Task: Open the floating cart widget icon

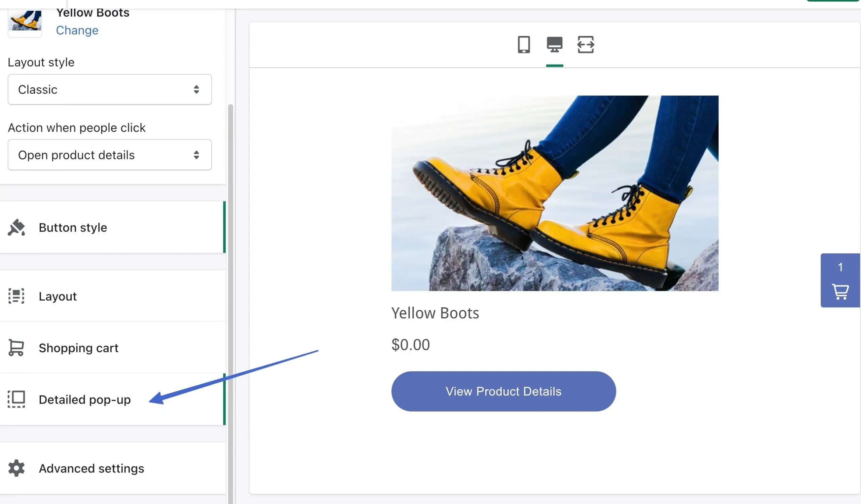Action: (x=840, y=292)
